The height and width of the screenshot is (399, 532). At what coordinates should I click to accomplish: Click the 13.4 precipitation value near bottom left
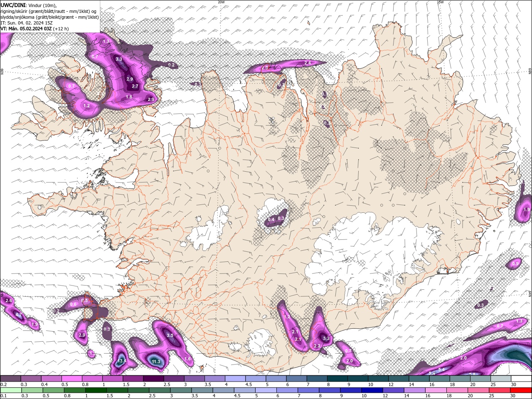[x=121, y=361]
